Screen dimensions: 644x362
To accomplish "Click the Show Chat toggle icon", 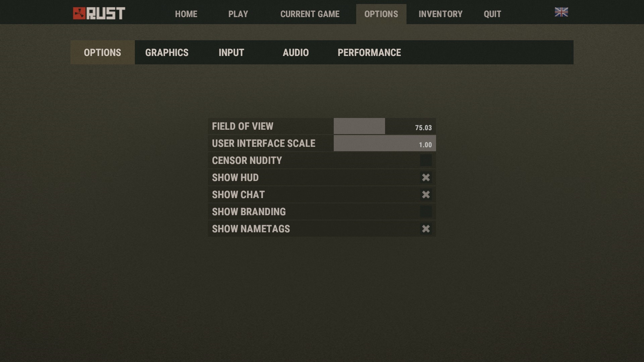I will tap(425, 194).
